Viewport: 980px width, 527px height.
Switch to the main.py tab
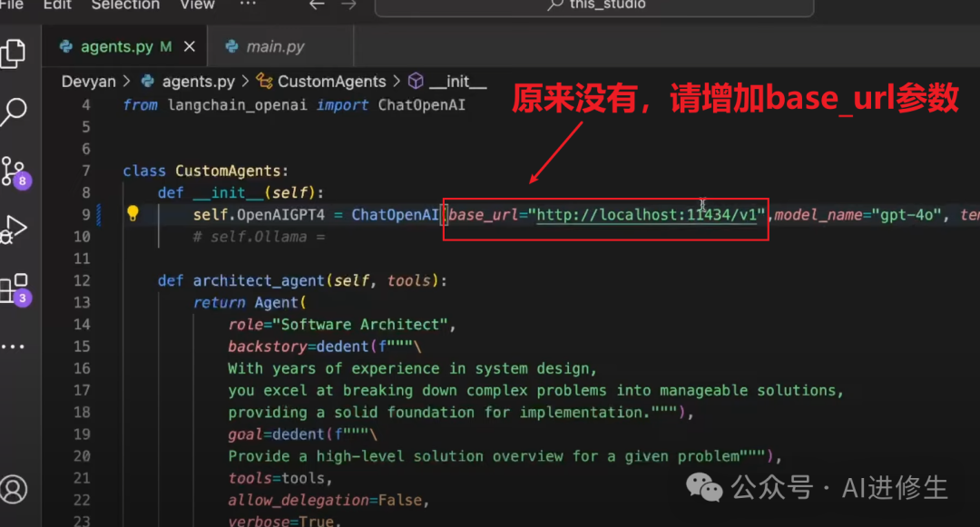(280, 46)
